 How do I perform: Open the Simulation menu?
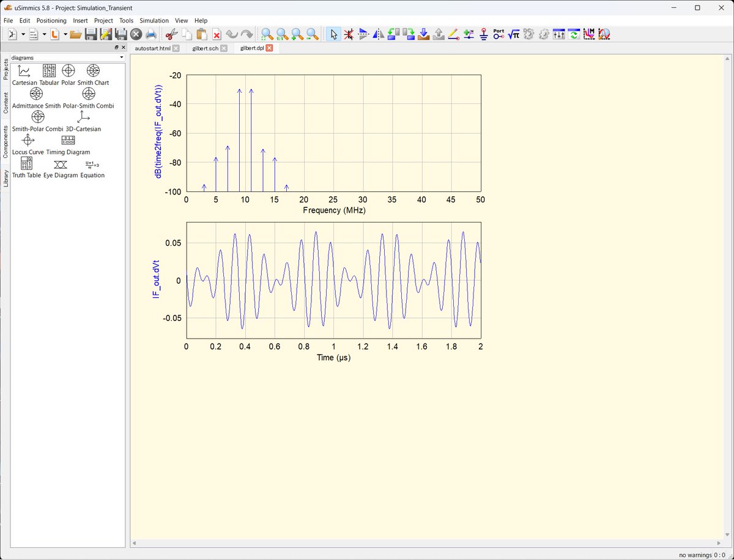click(x=154, y=20)
